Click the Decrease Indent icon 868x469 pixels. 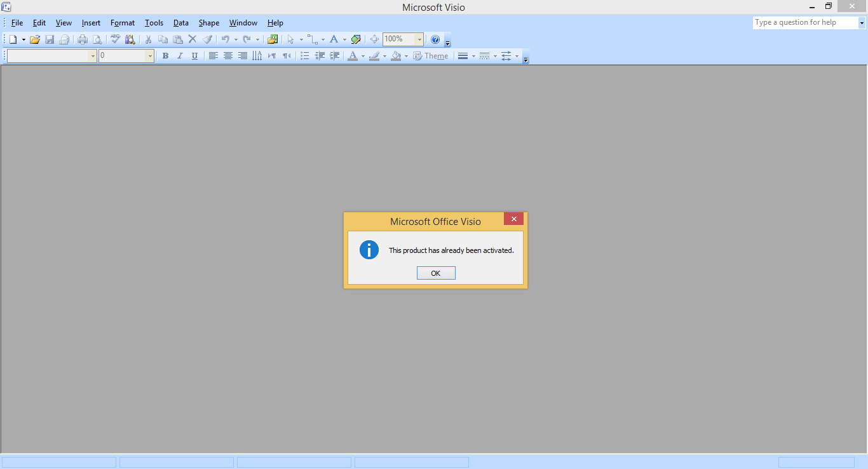320,56
